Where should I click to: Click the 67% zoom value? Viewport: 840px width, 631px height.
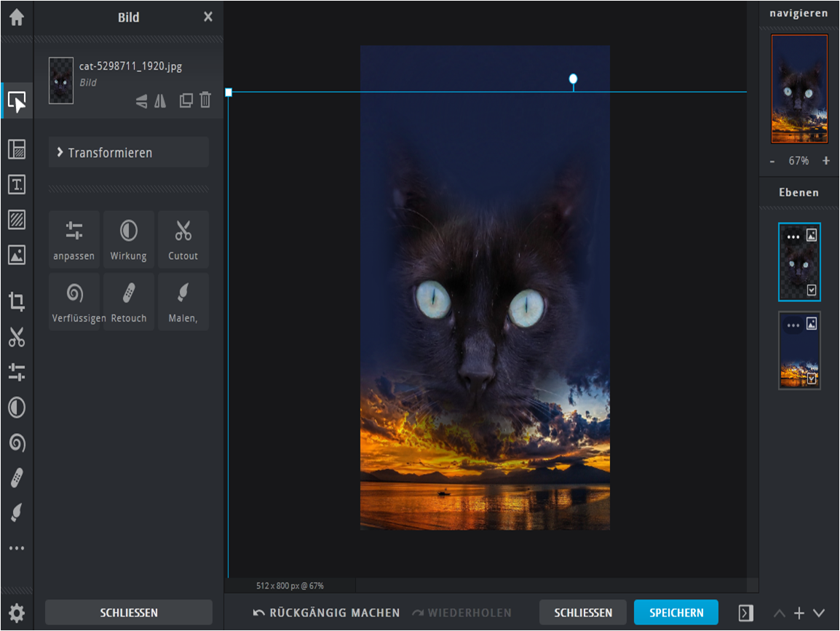coord(799,161)
